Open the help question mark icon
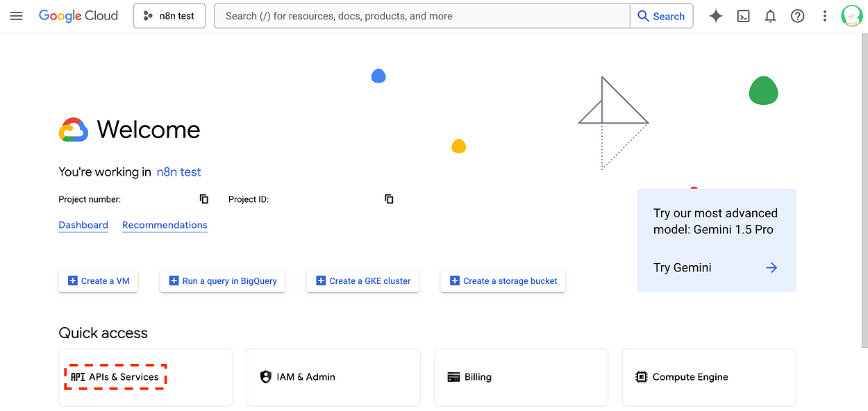 (798, 16)
